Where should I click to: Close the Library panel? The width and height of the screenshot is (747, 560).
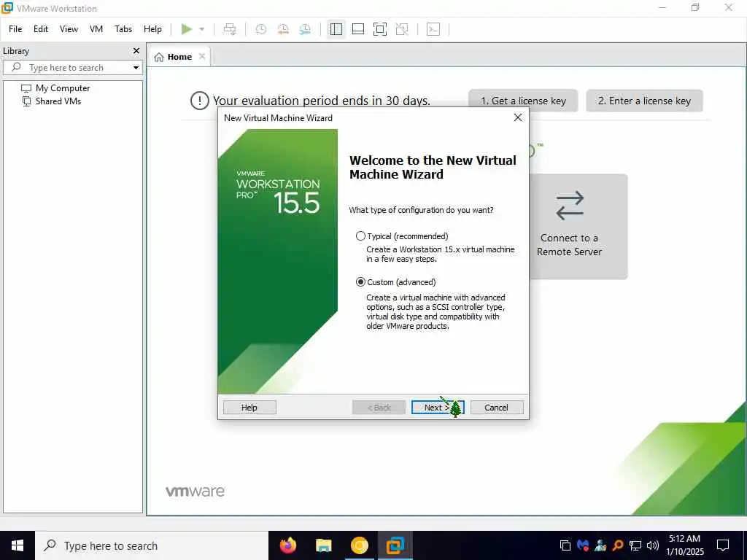pos(136,50)
